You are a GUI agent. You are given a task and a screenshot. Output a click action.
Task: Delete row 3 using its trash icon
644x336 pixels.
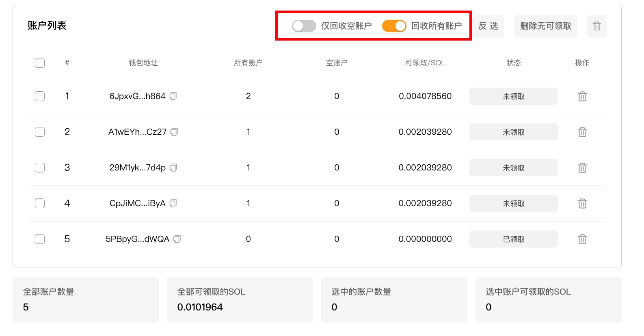[582, 168]
